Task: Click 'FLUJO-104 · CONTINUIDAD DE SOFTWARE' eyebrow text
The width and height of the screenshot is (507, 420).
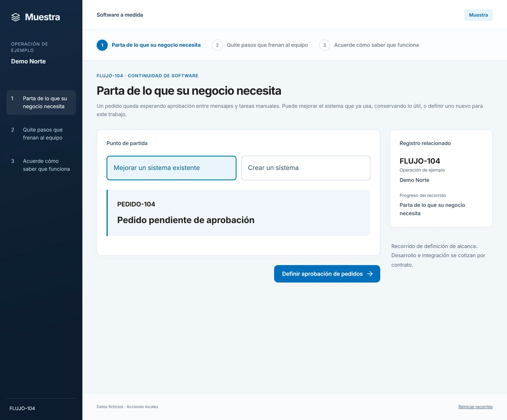Action: click(147, 76)
